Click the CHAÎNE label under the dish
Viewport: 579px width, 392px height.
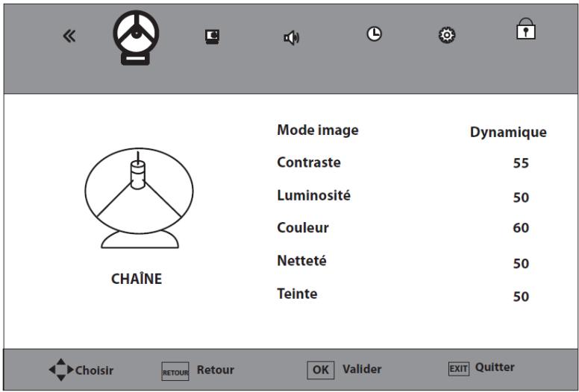(x=137, y=279)
